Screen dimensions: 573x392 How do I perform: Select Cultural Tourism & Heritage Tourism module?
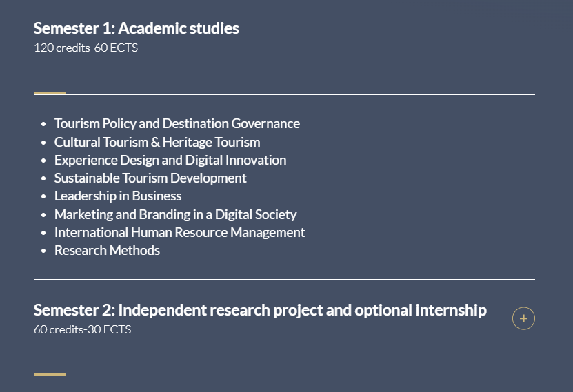tap(157, 142)
